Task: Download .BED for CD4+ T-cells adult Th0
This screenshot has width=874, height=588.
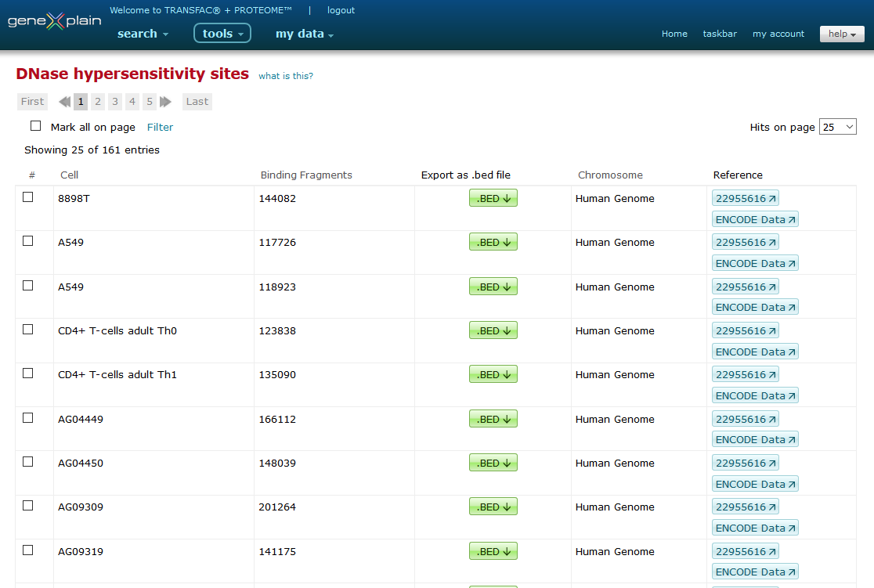Action: click(x=493, y=330)
